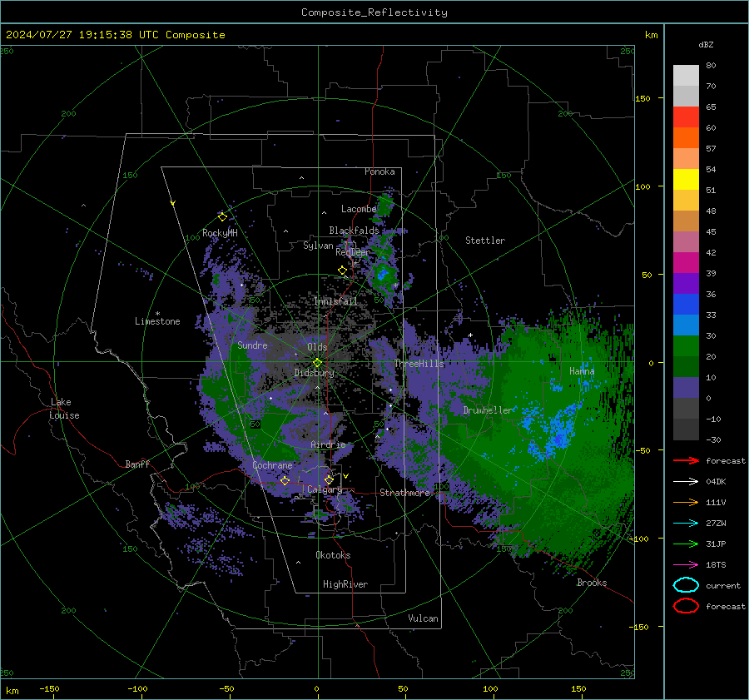
Task: Click the red forecast arrow legend icon
Action: click(x=686, y=460)
